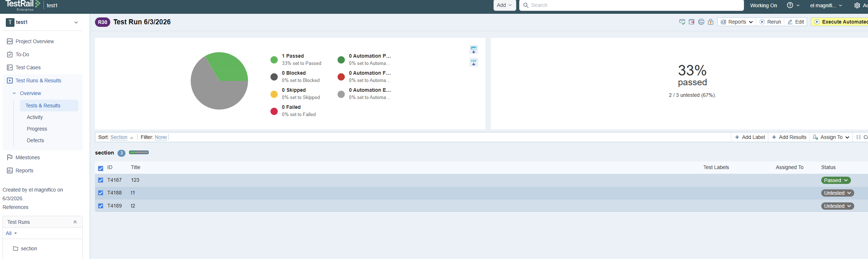Click the Milestones flag icon

10,157
